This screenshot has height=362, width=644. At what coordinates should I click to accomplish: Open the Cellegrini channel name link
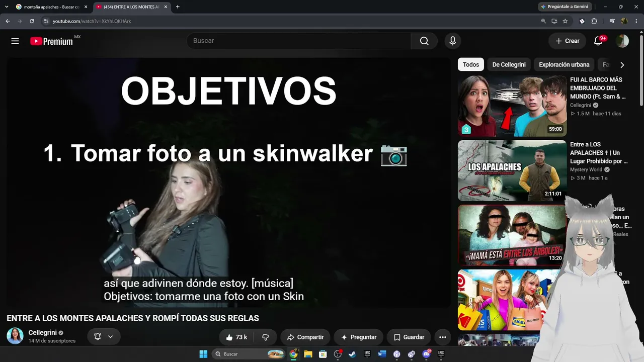pyautogui.click(x=43, y=333)
